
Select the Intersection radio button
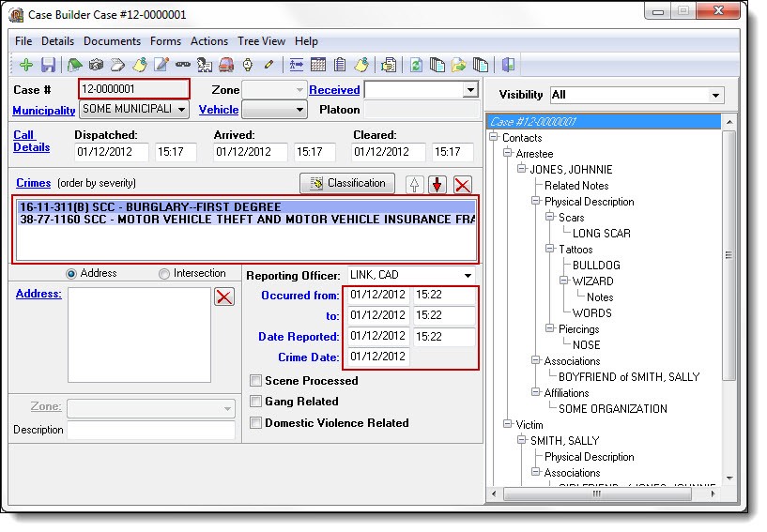point(164,274)
